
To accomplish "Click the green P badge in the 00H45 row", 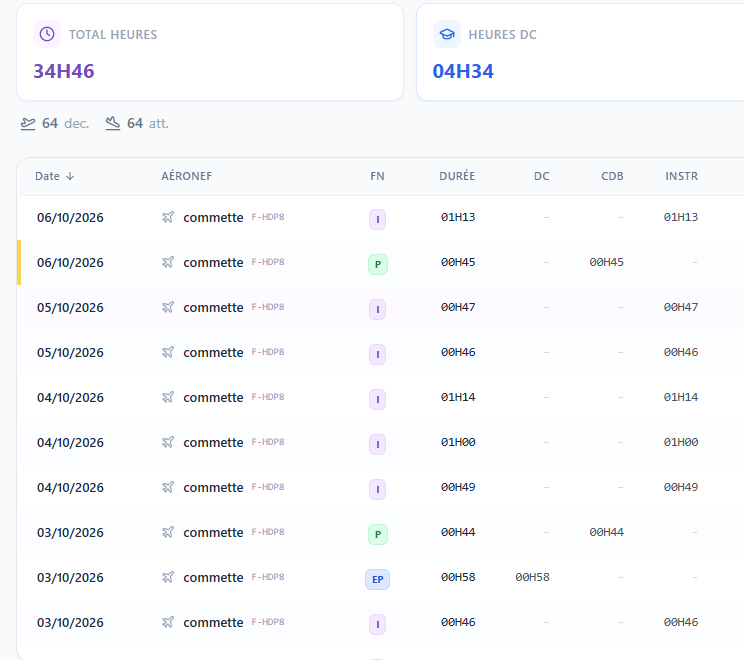I will (x=378, y=264).
